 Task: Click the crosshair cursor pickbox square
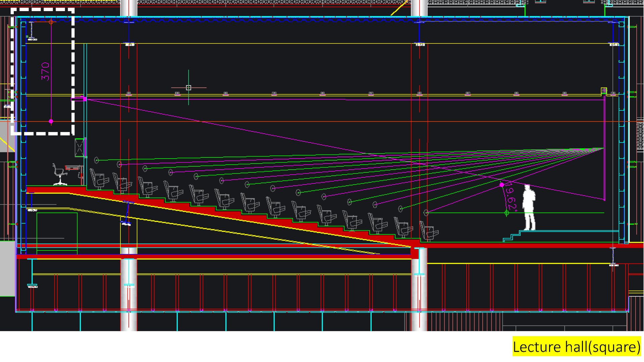(189, 87)
